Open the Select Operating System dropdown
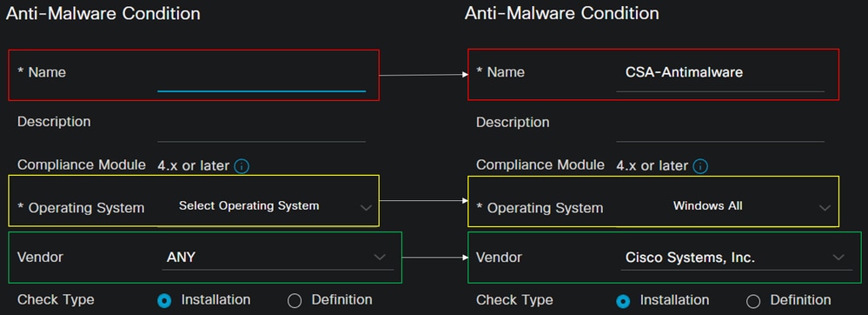The width and height of the screenshot is (868, 315). click(x=266, y=206)
